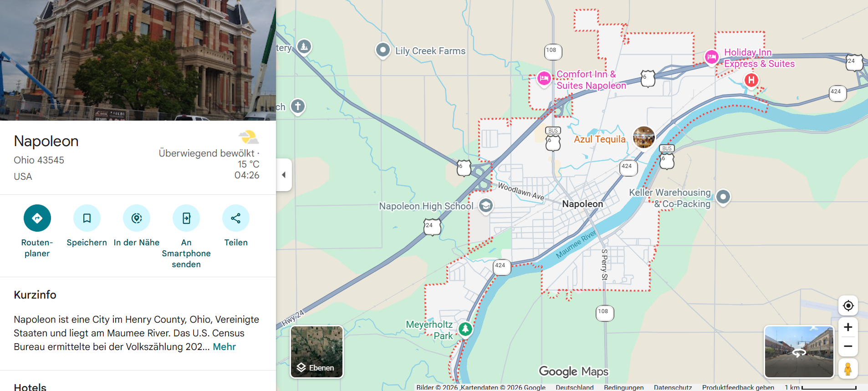Click the Maumee River label
This screenshot has height=391, width=868.
pos(576,244)
